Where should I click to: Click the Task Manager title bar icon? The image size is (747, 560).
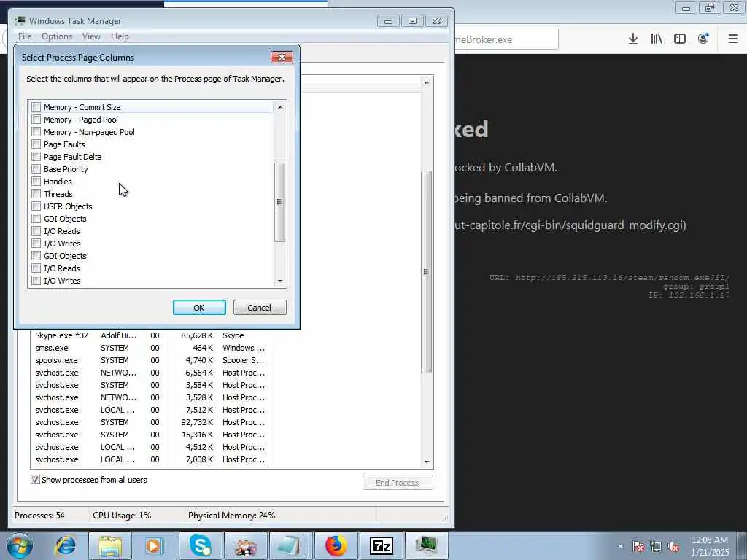(x=20, y=21)
